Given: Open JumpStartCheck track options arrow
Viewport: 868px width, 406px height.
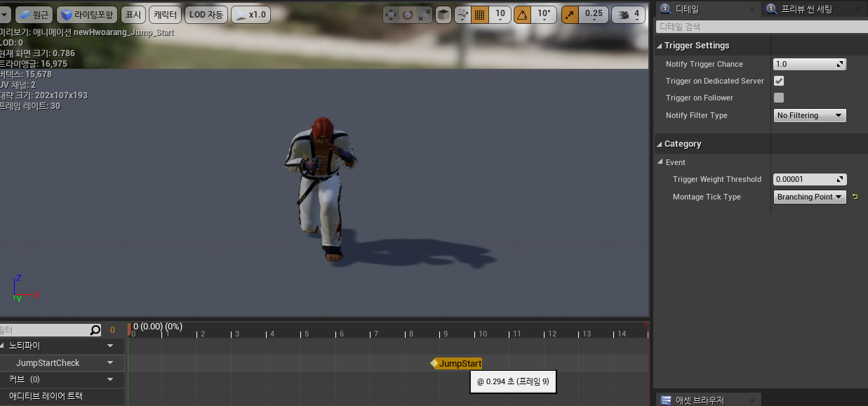Looking at the screenshot, I should [110, 363].
